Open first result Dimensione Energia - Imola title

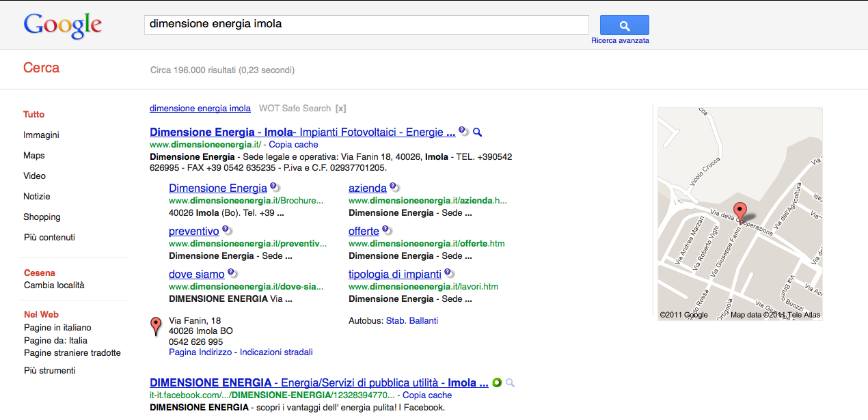tap(302, 132)
